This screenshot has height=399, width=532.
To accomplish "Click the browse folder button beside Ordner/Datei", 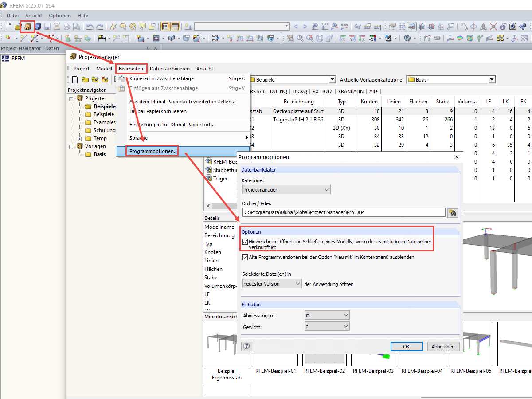I will pyautogui.click(x=452, y=212).
